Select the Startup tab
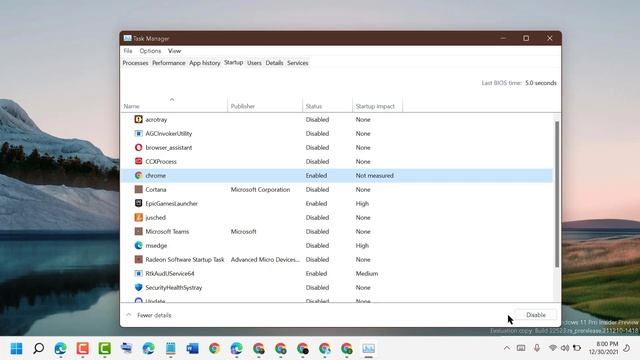This screenshot has height=360, width=640. [x=233, y=62]
